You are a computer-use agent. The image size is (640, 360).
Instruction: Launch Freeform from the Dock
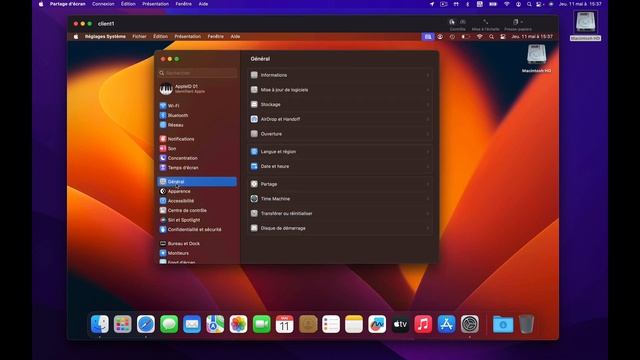coord(377,324)
